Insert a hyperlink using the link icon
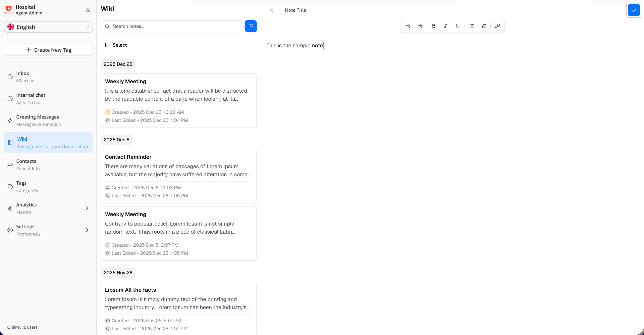 tap(497, 26)
